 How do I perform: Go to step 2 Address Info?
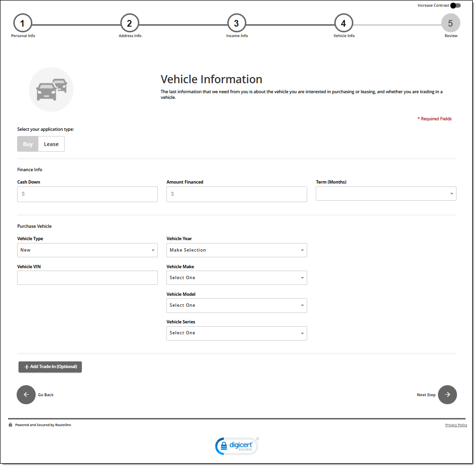[x=129, y=23]
